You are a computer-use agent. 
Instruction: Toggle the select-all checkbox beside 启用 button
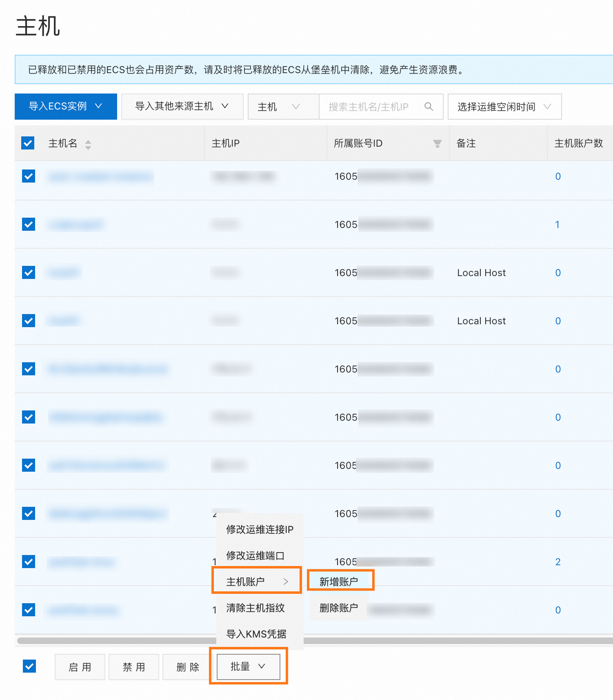29,666
